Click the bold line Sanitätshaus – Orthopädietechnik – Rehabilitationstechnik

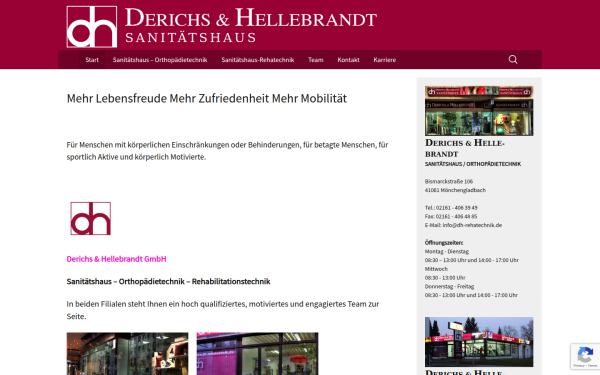(168, 282)
